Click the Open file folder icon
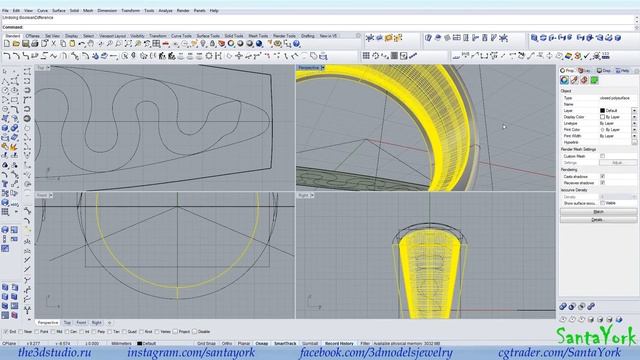640x360 pixels. [x=16, y=44]
